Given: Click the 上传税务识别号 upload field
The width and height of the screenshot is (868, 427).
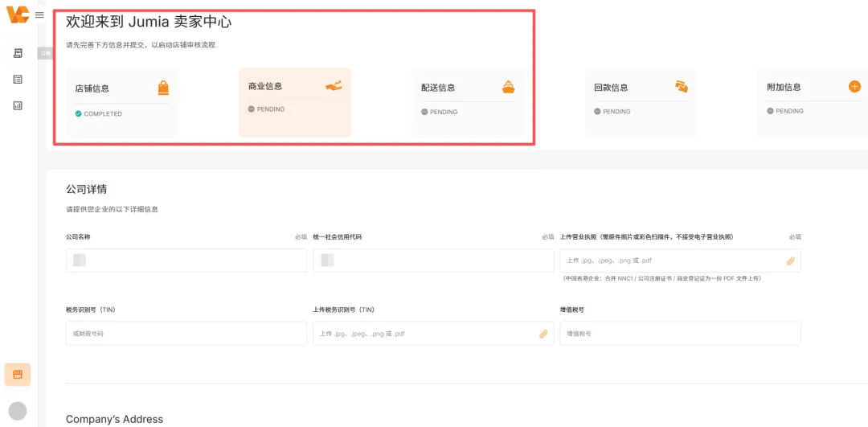Looking at the screenshot, I should 433,334.
